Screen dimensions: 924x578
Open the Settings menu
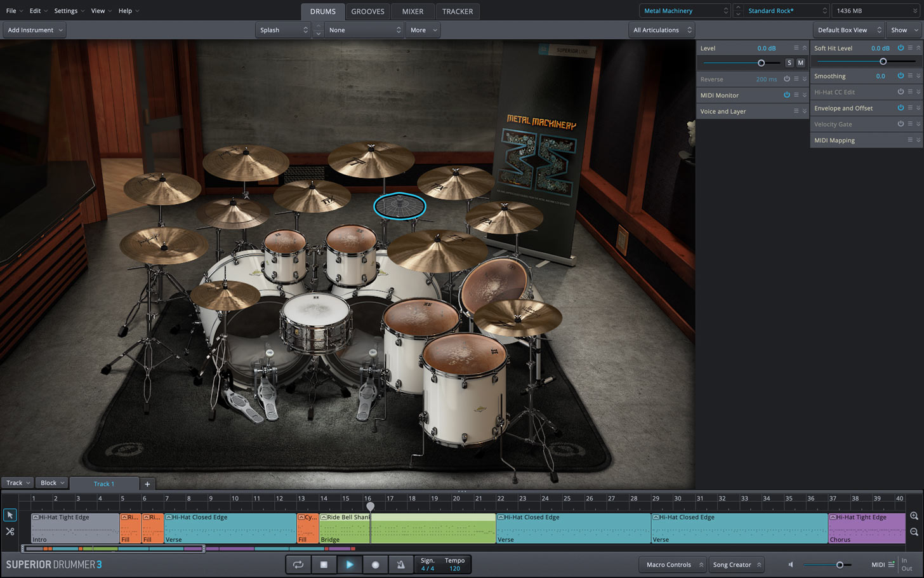point(69,11)
